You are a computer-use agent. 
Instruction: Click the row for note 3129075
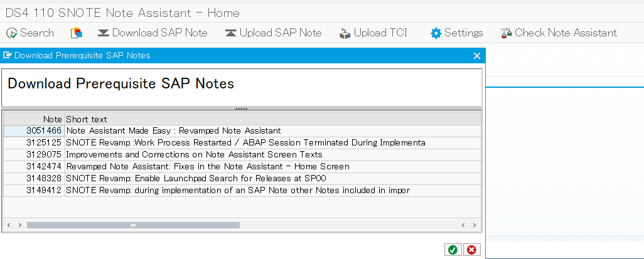[242, 155]
